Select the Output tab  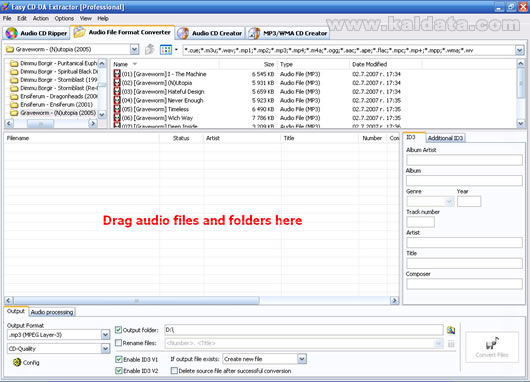[x=16, y=311]
